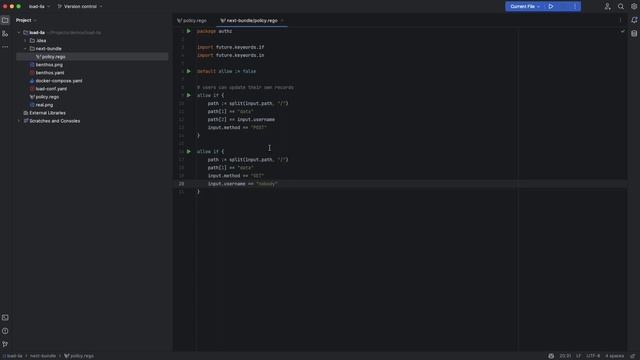Open the Git tool window

click(5, 344)
